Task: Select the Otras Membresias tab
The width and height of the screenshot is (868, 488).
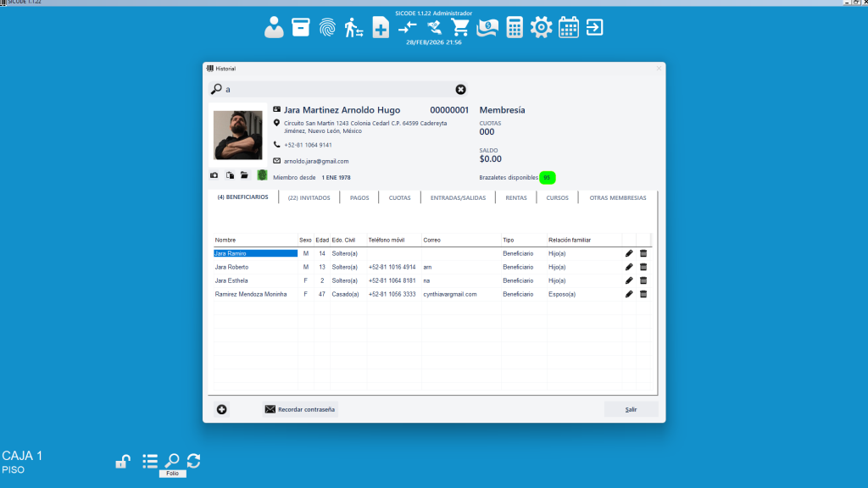Action: tap(617, 197)
